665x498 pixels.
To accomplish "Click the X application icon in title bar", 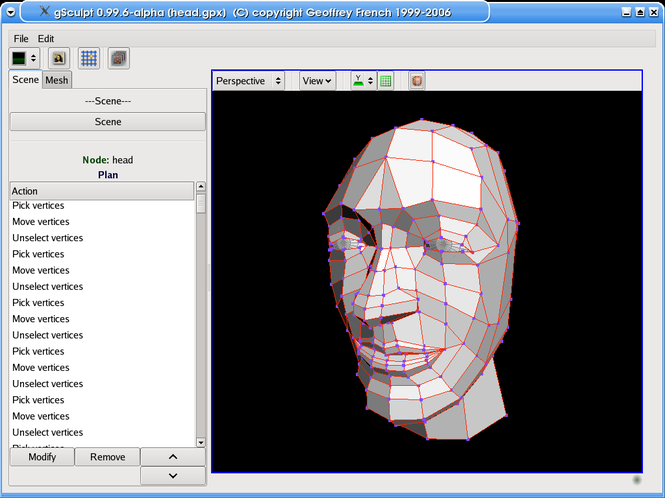I will pos(44,11).
